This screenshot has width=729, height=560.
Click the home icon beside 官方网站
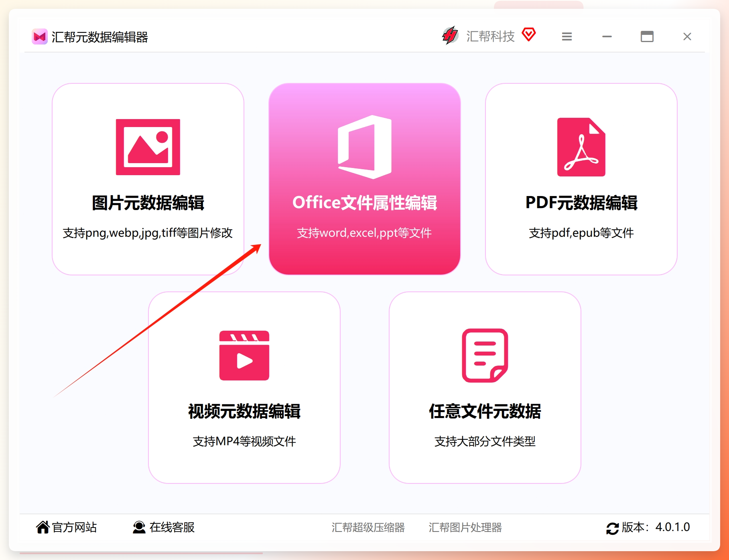[x=43, y=527]
